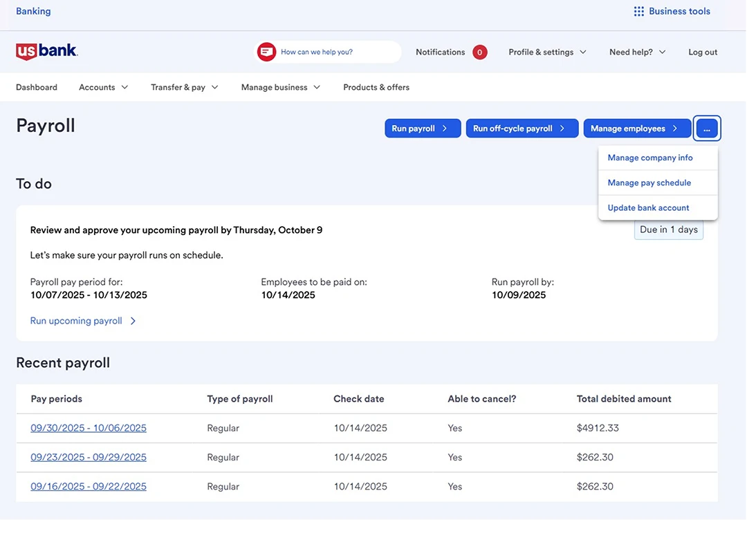Expand the Transfer & pay menu
The width and height of the screenshot is (747, 560).
(184, 87)
